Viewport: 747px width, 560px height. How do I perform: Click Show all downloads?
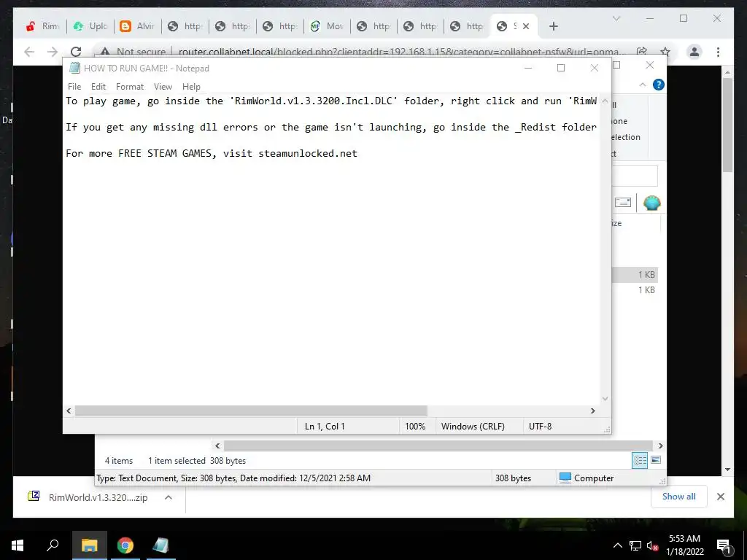pyautogui.click(x=679, y=497)
